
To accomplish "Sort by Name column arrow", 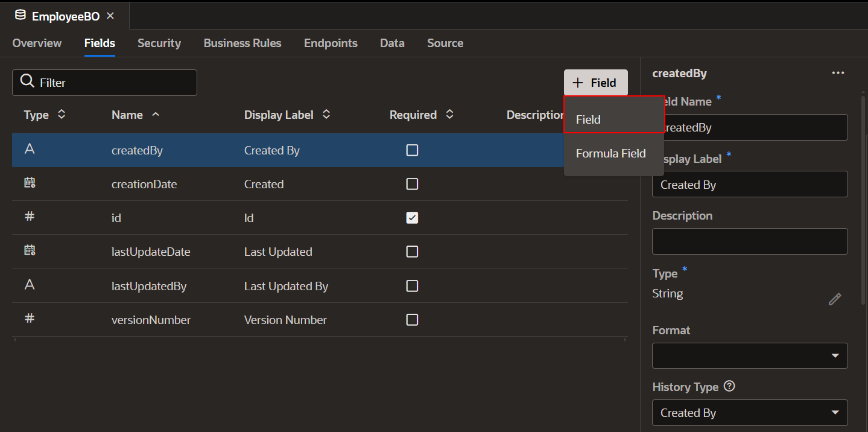I will (156, 114).
